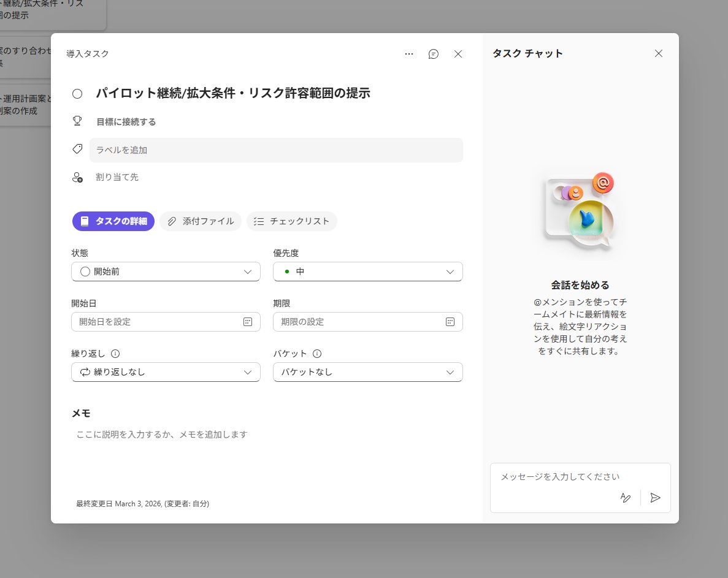Open text formatting in the chat input

(x=625, y=498)
